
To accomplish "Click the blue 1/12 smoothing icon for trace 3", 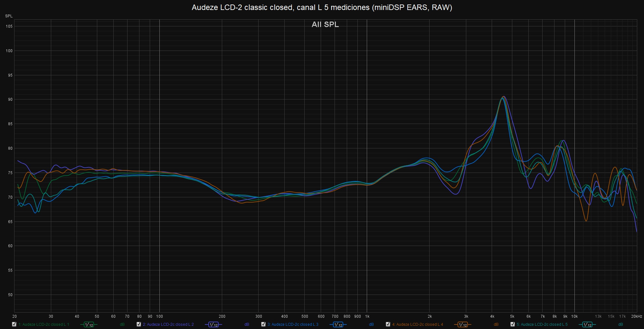I will [338, 324].
